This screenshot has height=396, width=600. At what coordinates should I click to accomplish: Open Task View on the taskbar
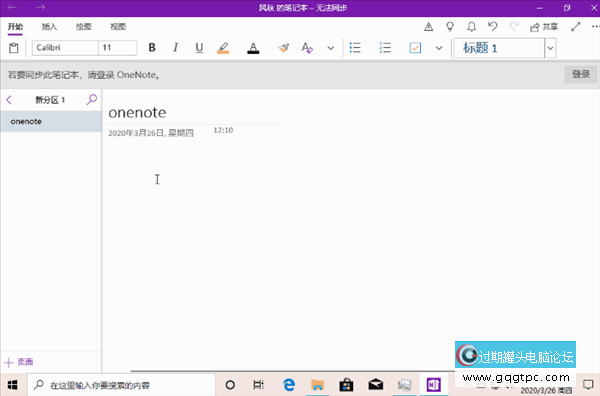[259, 385]
